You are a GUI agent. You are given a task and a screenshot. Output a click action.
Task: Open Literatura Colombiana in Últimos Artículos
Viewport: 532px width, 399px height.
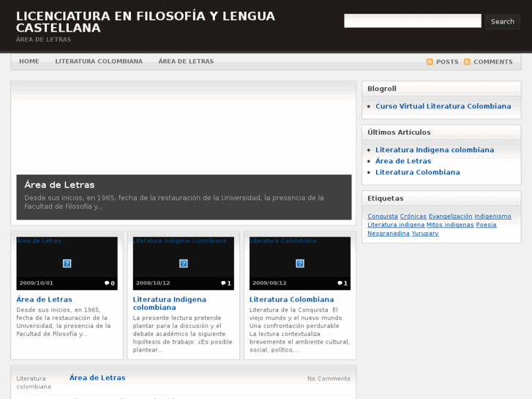[x=418, y=172]
